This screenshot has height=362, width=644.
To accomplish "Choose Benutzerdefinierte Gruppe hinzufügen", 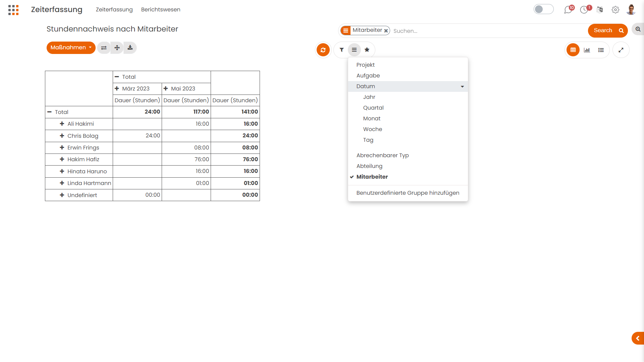I will tap(408, 193).
